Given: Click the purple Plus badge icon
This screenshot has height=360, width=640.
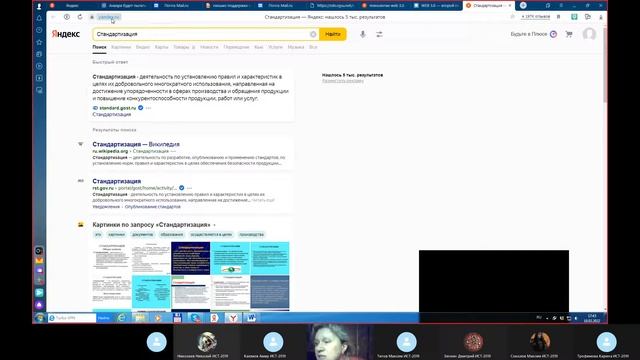Looking at the screenshot, I should (553, 34).
